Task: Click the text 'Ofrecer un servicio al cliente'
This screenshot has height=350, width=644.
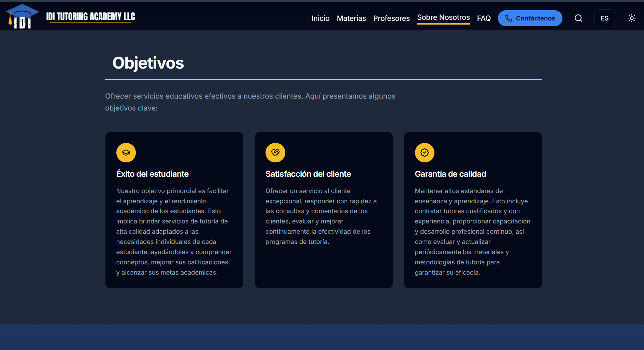Action: (308, 191)
